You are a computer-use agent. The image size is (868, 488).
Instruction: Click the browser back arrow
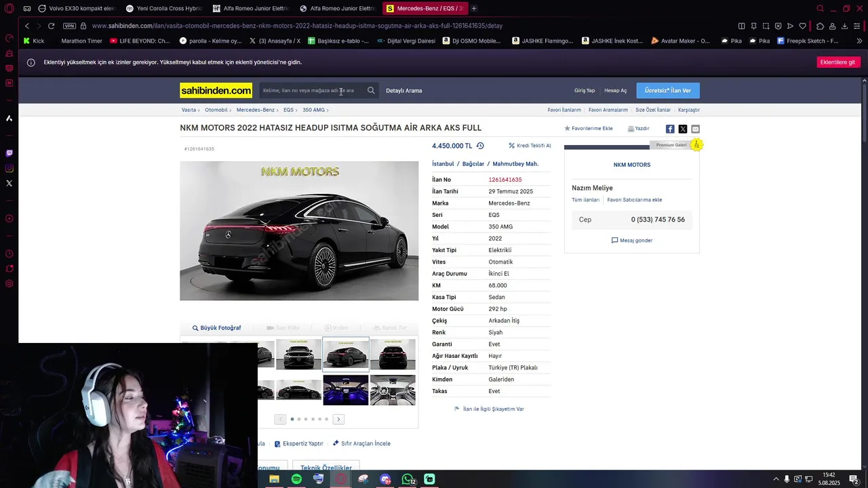tap(27, 26)
